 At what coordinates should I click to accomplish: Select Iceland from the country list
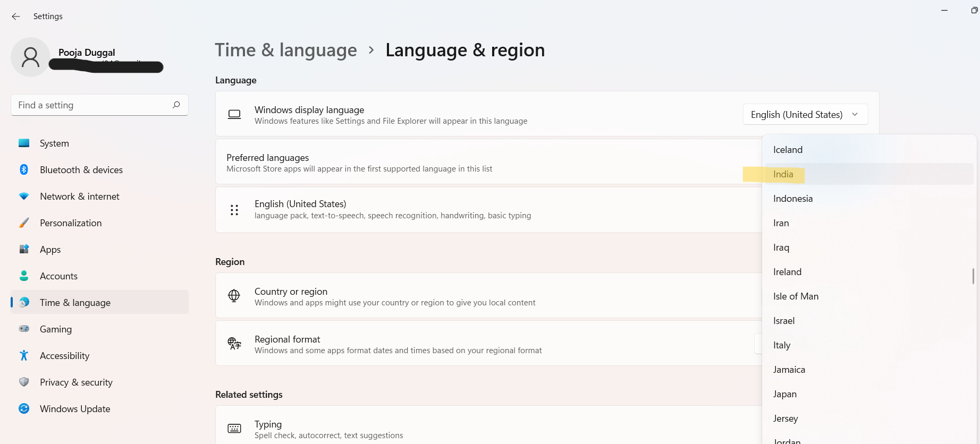tap(869, 149)
